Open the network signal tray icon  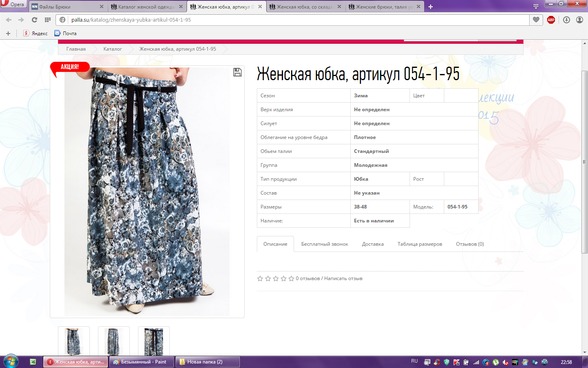click(x=476, y=362)
